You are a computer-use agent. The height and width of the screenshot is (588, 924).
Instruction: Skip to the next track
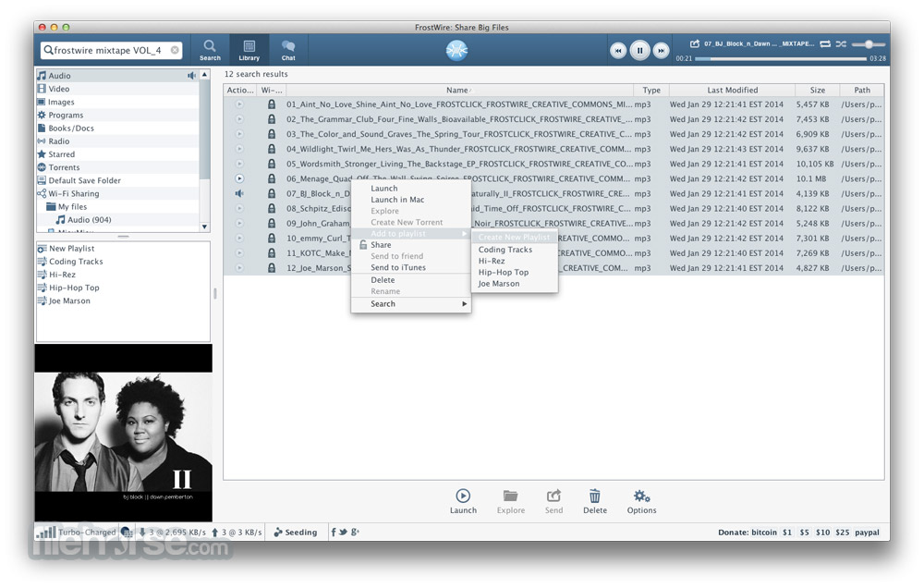(x=662, y=51)
